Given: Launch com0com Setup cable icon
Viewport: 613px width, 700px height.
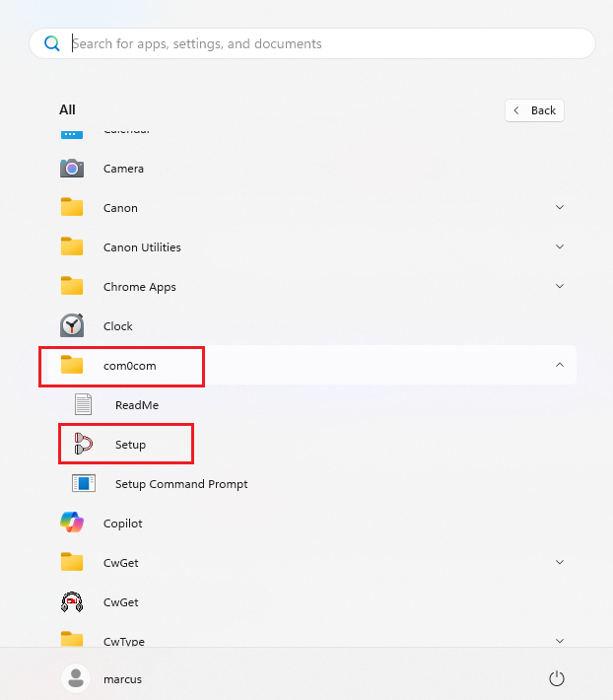Looking at the screenshot, I should pyautogui.click(x=84, y=444).
